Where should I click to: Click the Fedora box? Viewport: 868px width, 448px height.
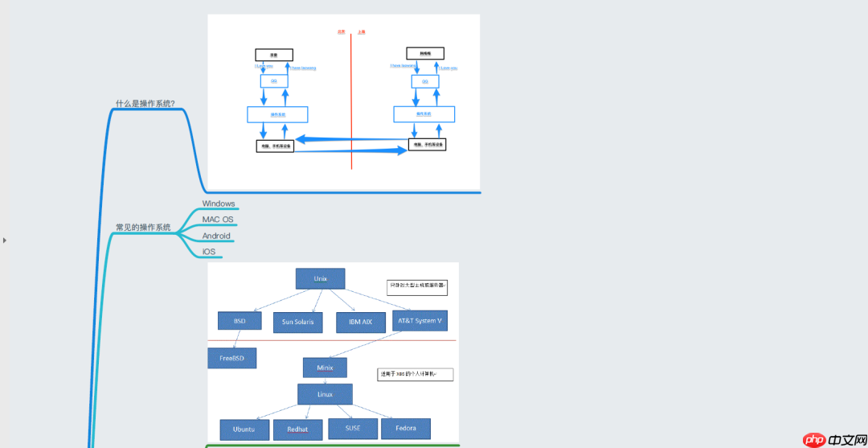pos(406,429)
